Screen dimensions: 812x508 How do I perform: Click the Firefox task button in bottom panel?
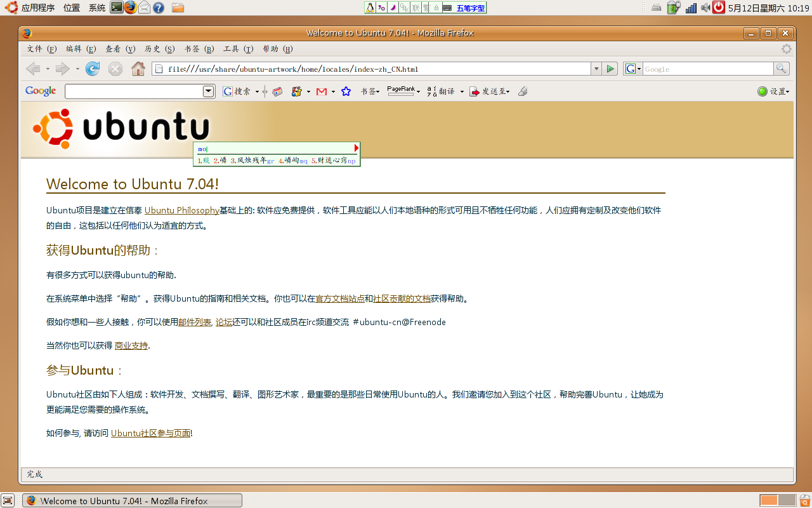(133, 500)
